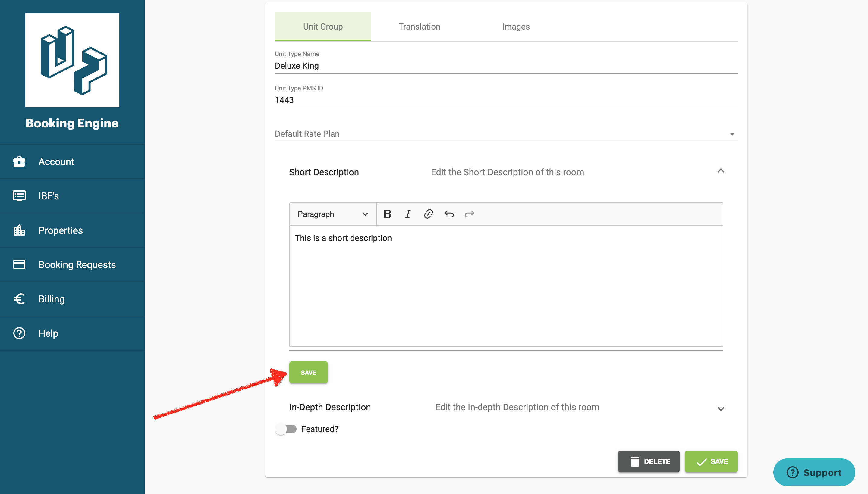This screenshot has width=868, height=494.
Task: Save the Short Description with the green button
Action: (x=308, y=372)
